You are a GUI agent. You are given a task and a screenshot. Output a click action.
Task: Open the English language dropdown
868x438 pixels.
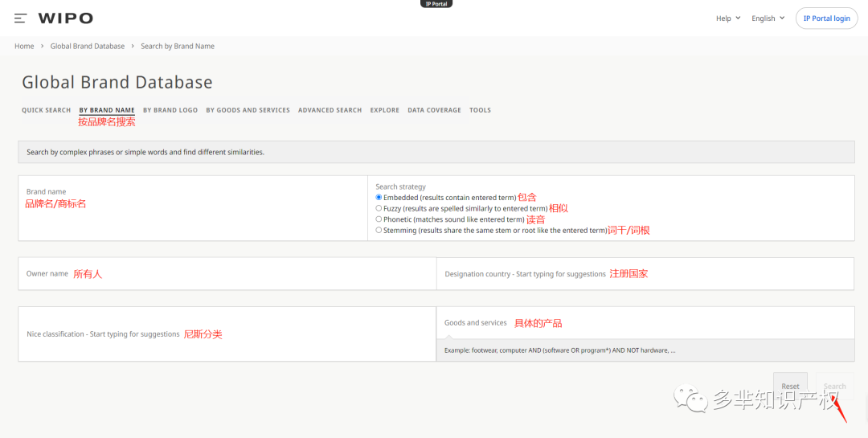pyautogui.click(x=768, y=18)
